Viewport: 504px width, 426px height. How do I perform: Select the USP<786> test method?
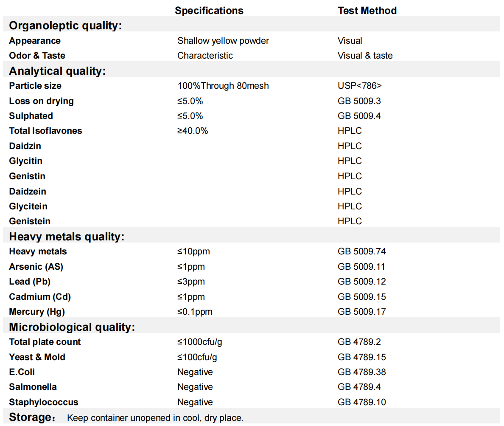(360, 86)
